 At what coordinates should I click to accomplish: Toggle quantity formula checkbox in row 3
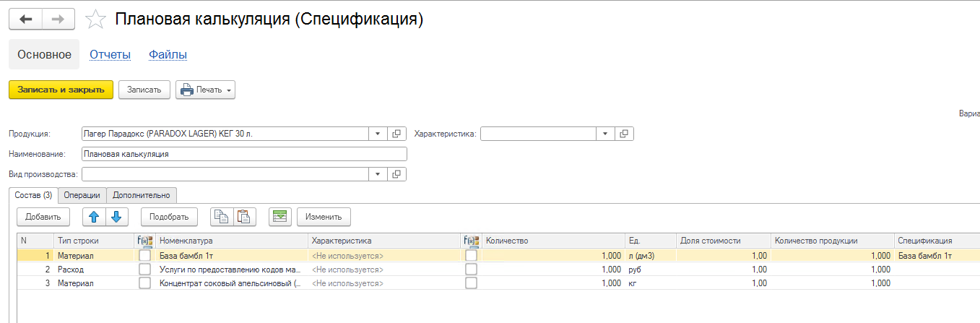(471, 283)
